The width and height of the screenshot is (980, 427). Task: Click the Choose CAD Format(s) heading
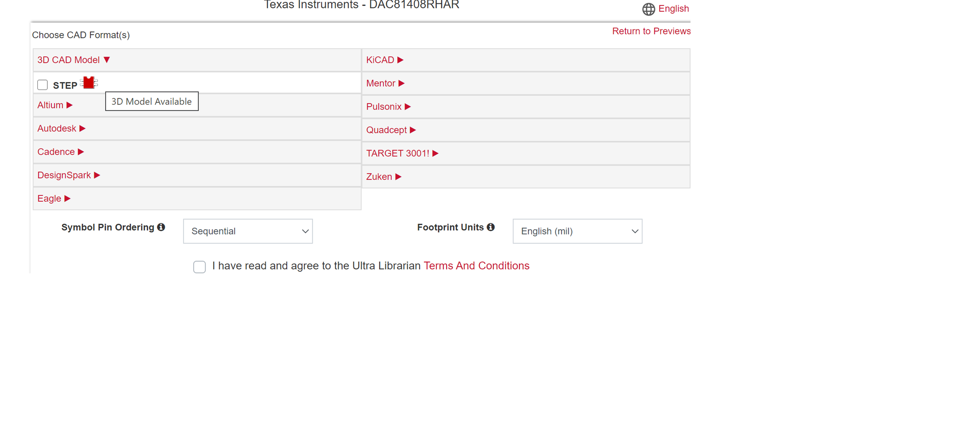81,35
